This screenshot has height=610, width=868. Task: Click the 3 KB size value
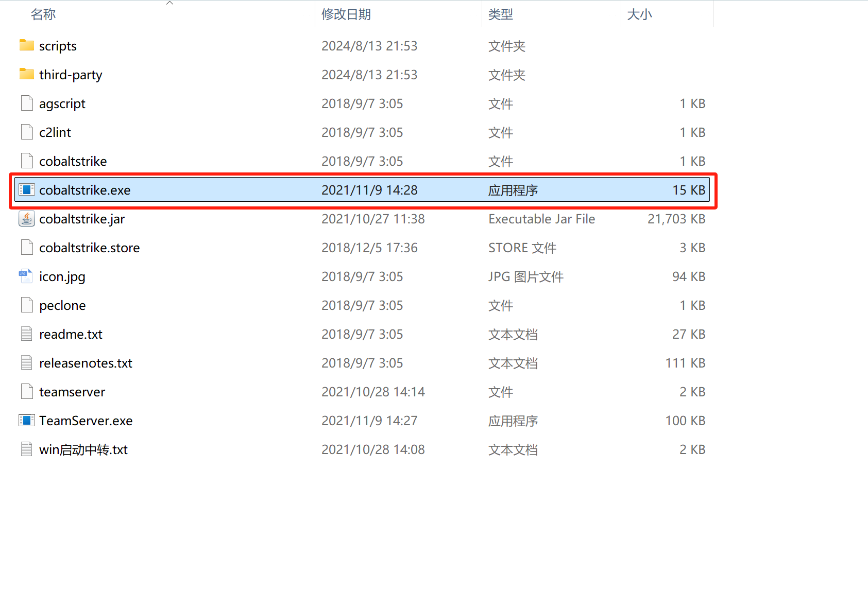point(692,248)
